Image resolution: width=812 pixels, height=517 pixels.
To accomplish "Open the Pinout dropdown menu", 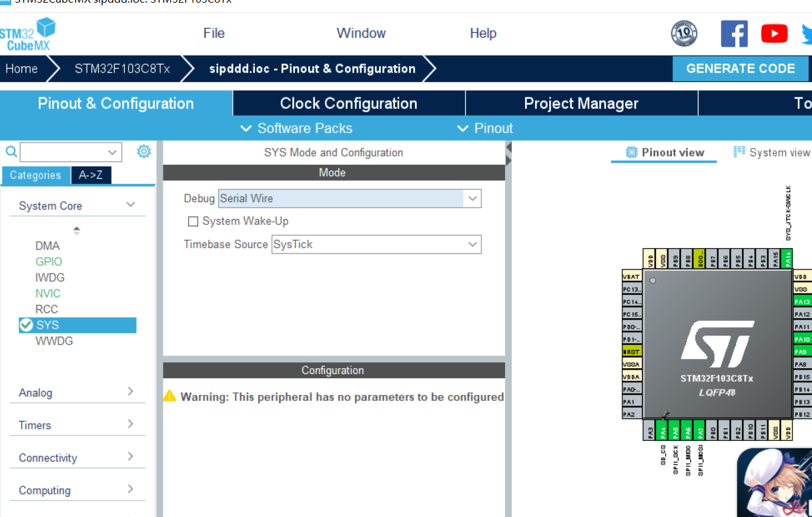I will click(x=485, y=128).
